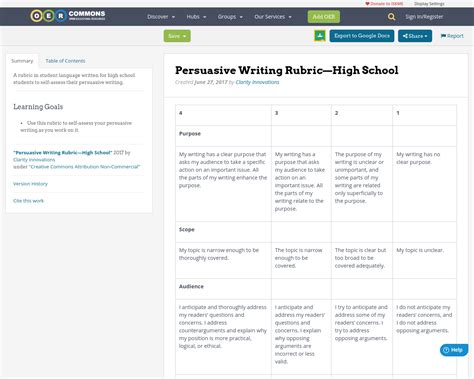
Task: Open the Groups menu
Action: (230, 17)
